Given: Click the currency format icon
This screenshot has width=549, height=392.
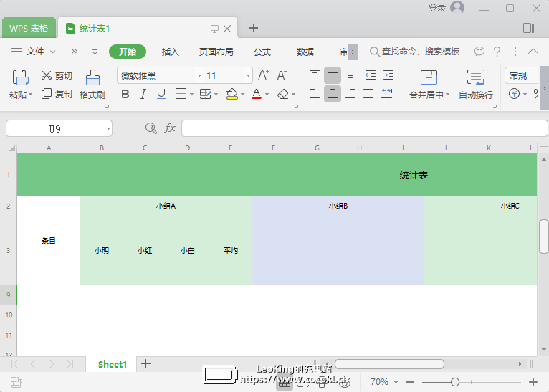Looking at the screenshot, I should pyautogui.click(x=514, y=94).
